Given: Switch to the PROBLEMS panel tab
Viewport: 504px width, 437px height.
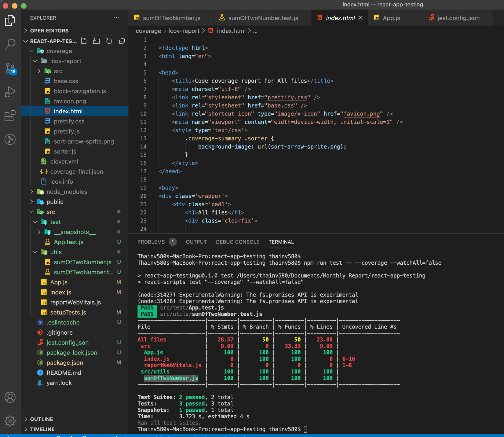Looking at the screenshot, I should (151, 242).
